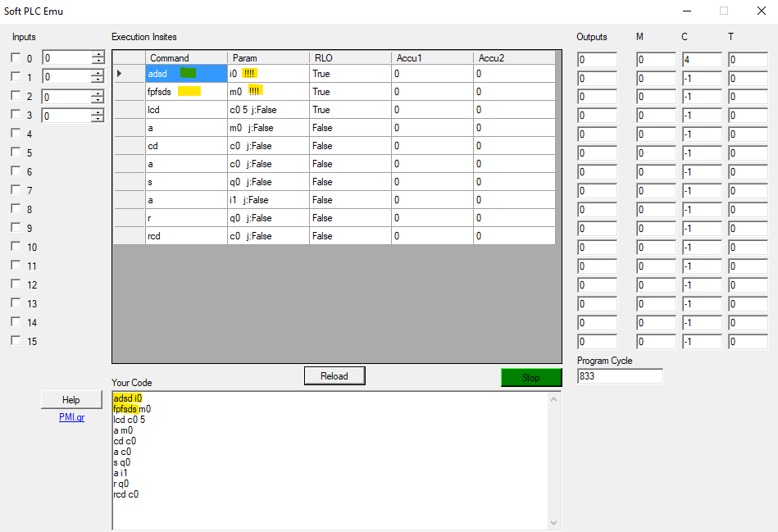Viewport: 778px width, 532px height.
Task: Toggle input checkbox 5
Action: pyautogui.click(x=16, y=152)
